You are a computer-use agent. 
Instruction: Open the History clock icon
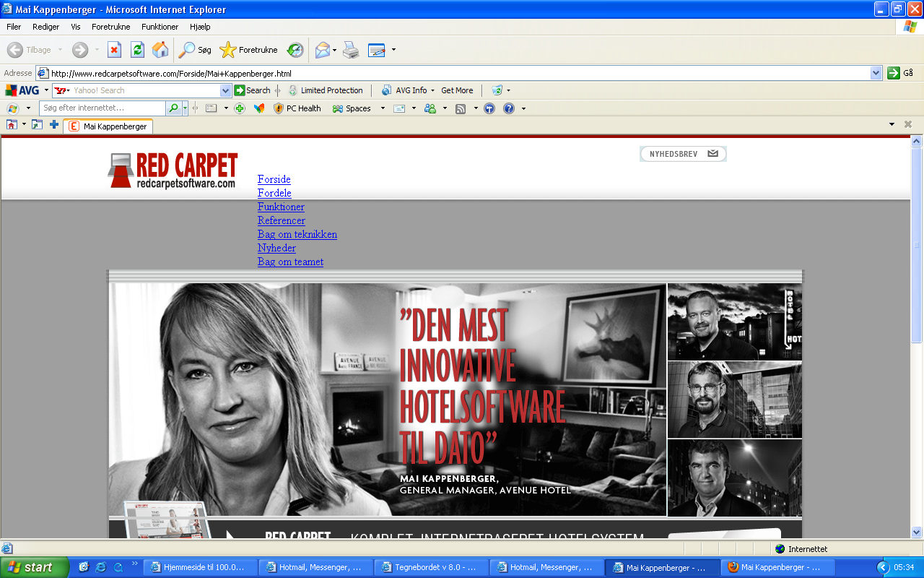(295, 50)
